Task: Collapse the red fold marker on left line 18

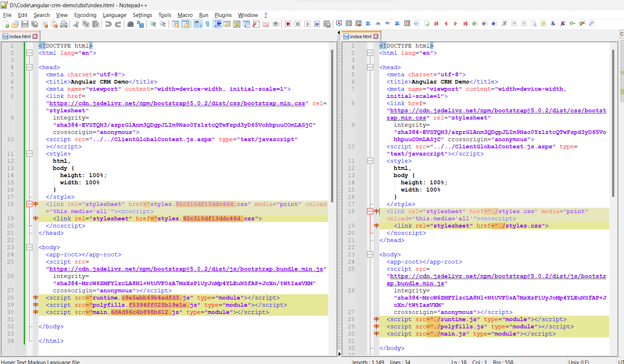Action: point(29,204)
